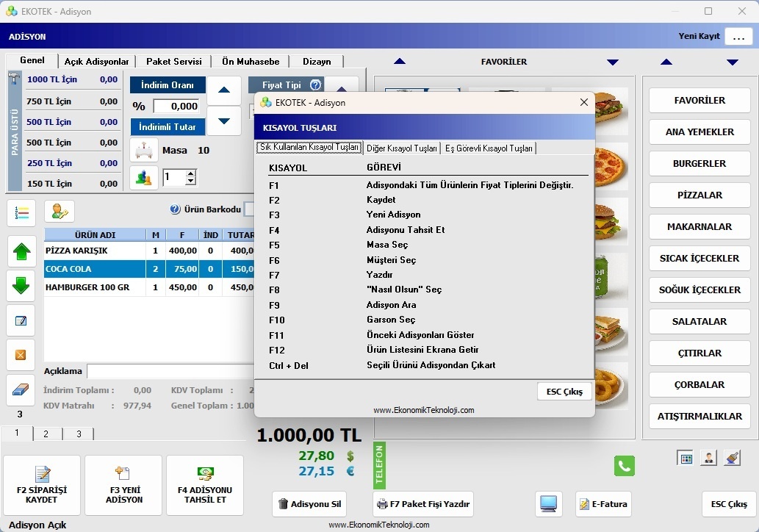Click the help icon beside Ürün Barkodu
The height and width of the screenshot is (532, 759).
175,209
